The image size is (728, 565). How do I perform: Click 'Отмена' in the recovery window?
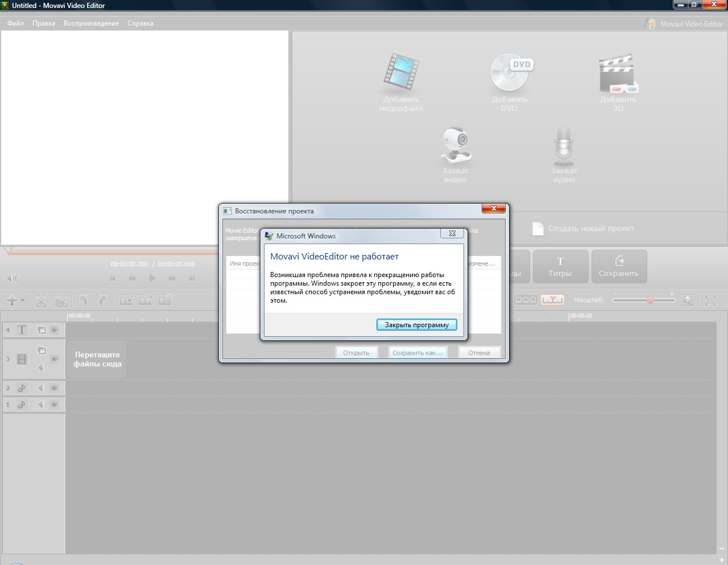(x=479, y=353)
